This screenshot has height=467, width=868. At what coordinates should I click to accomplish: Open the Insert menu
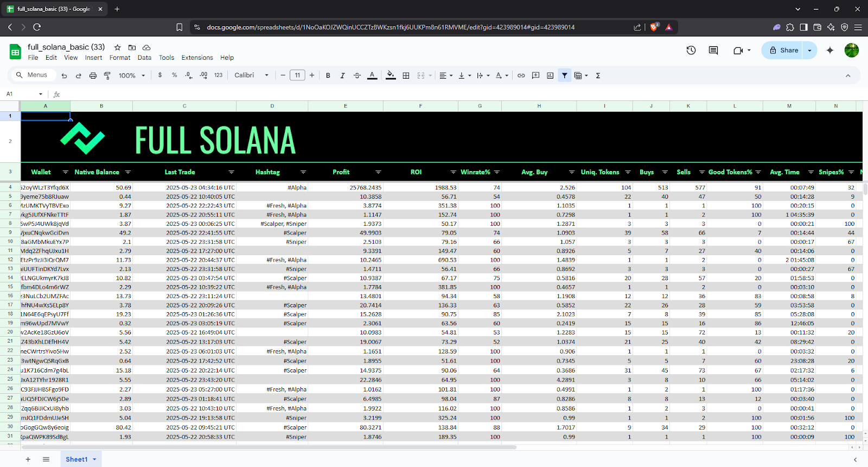pyautogui.click(x=93, y=58)
